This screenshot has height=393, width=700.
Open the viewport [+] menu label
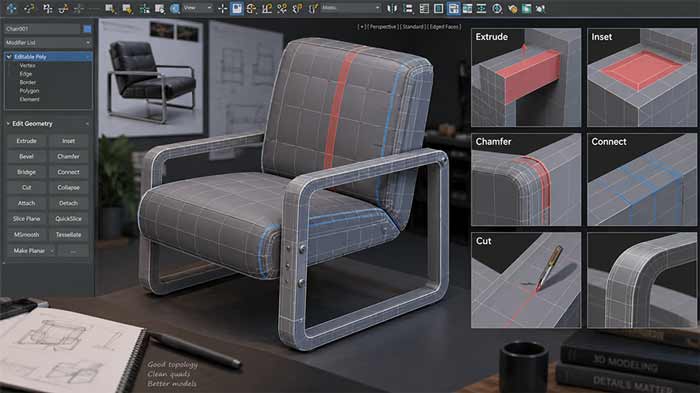[x=362, y=27]
